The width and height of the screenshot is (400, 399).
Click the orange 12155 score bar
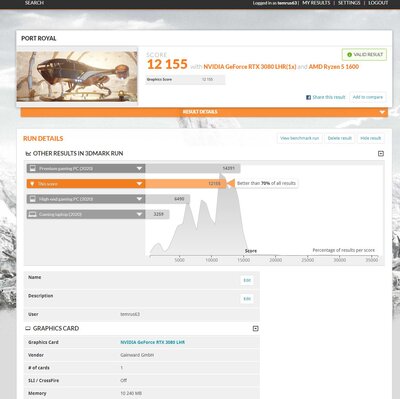pos(185,184)
